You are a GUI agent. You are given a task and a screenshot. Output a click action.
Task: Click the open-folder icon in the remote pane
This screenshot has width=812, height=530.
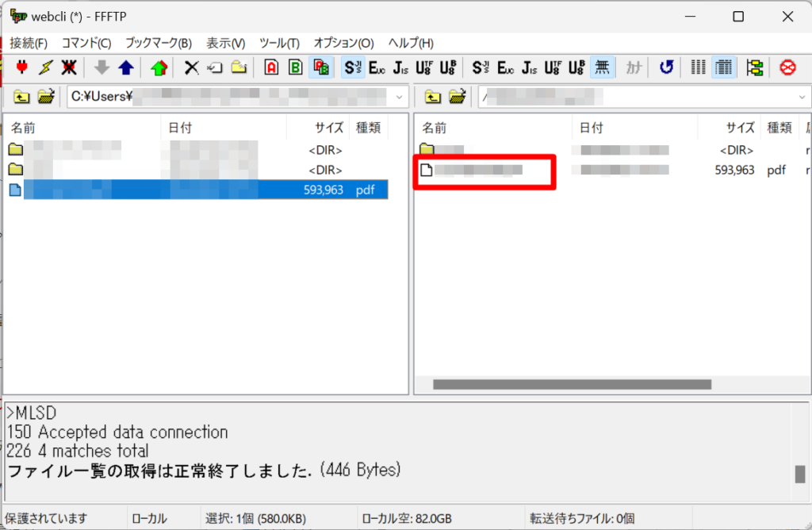point(458,96)
